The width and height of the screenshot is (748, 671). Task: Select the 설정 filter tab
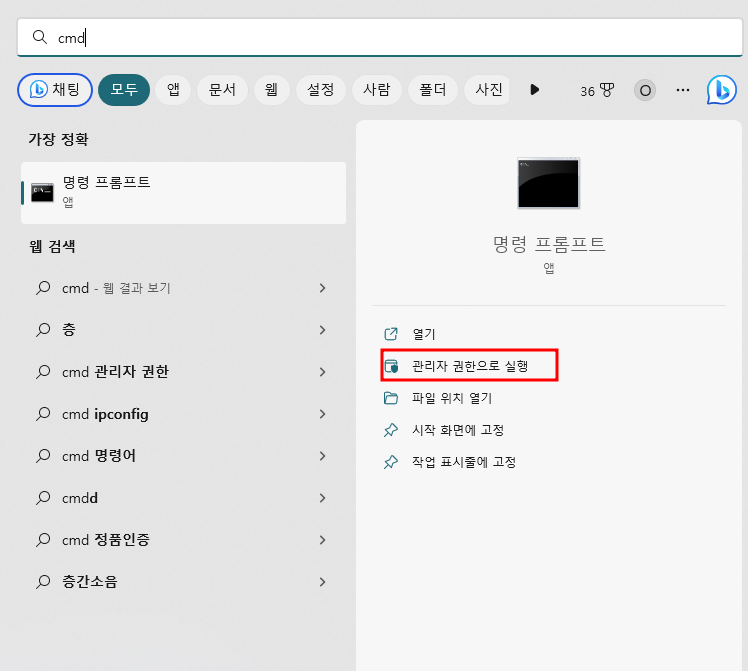click(321, 90)
